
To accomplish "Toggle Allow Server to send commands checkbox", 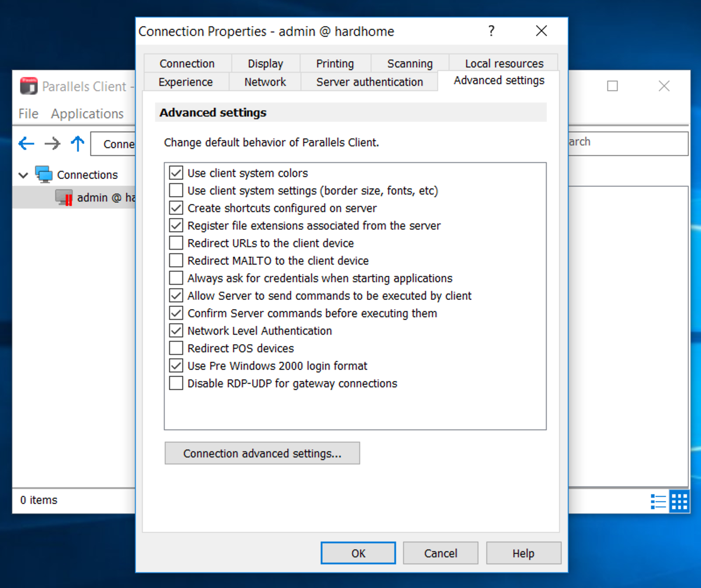I will (176, 296).
